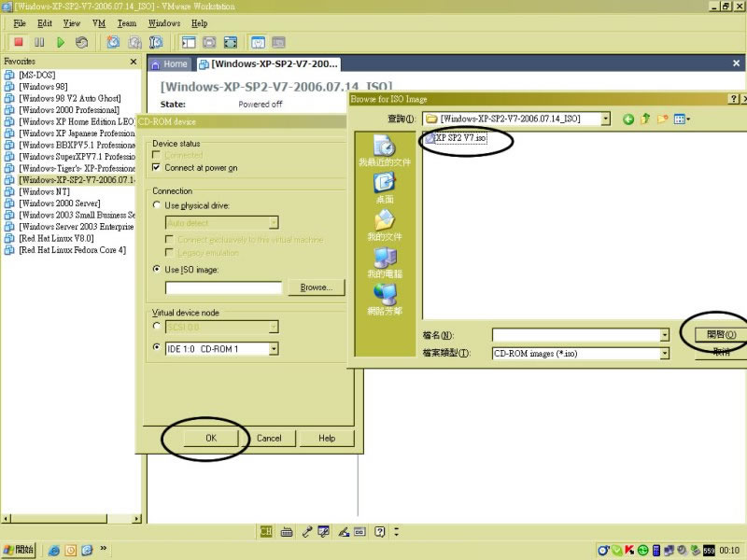Switch to the Home tab
The width and height of the screenshot is (747, 560).
[169, 63]
